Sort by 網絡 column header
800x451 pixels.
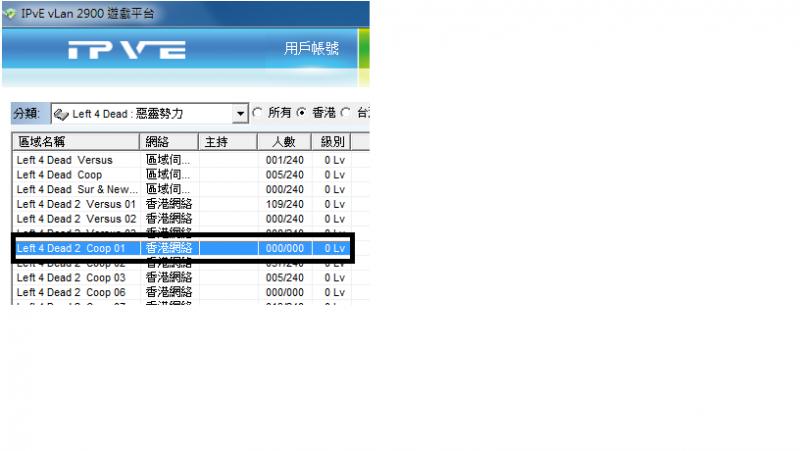click(x=169, y=141)
